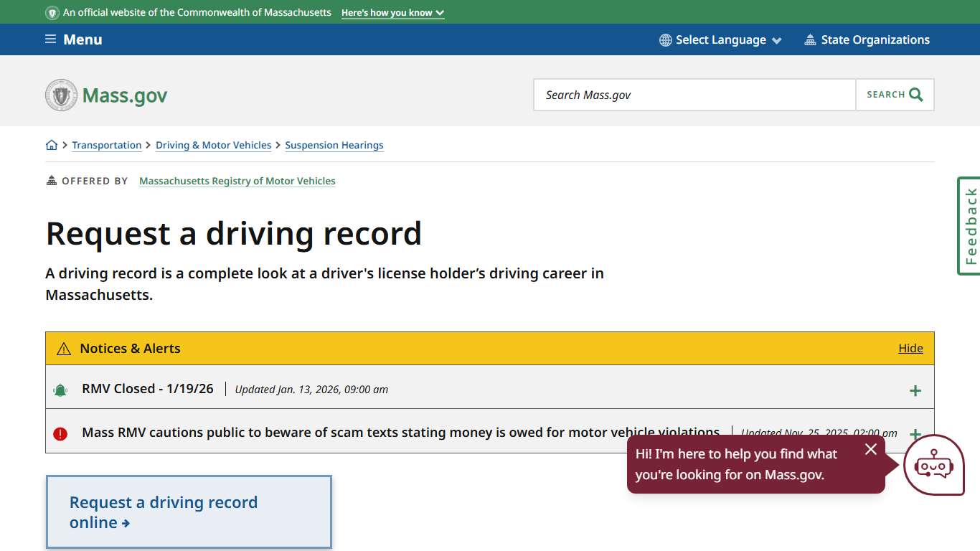Expand the scam text caution alert
Image resolution: width=980 pixels, height=551 pixels.
pyautogui.click(x=915, y=434)
